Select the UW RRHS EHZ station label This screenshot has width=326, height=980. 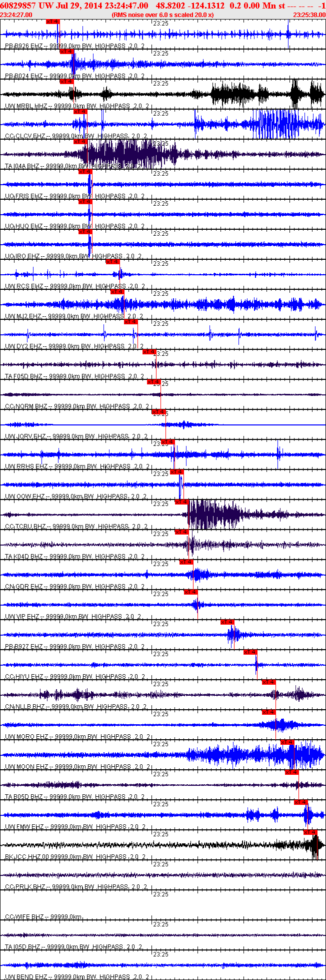point(76,466)
